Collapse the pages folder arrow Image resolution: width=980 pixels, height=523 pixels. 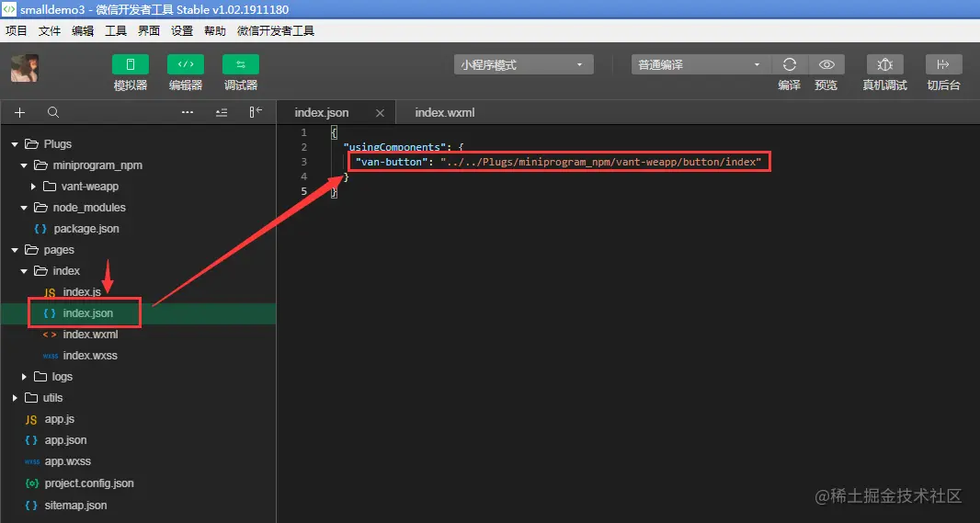click(15, 250)
